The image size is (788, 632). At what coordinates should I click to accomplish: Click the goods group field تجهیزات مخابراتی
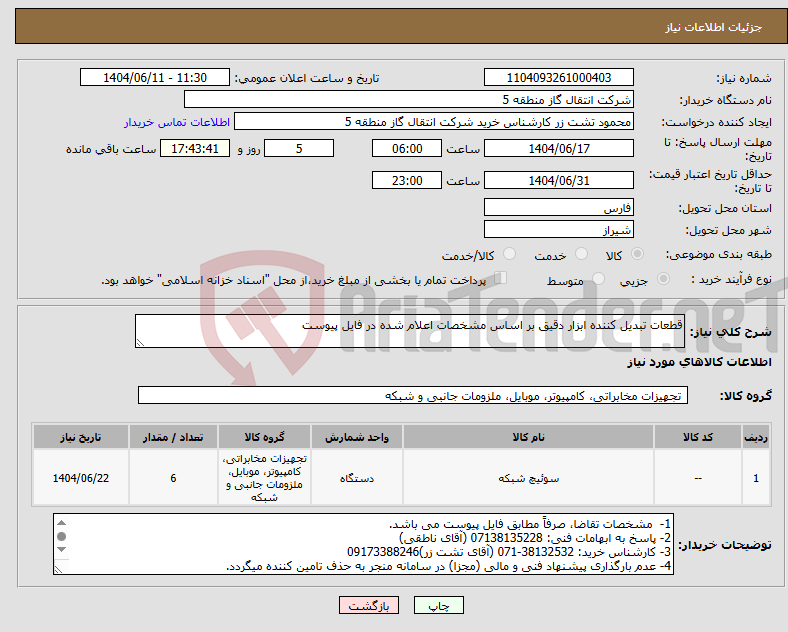413,395
